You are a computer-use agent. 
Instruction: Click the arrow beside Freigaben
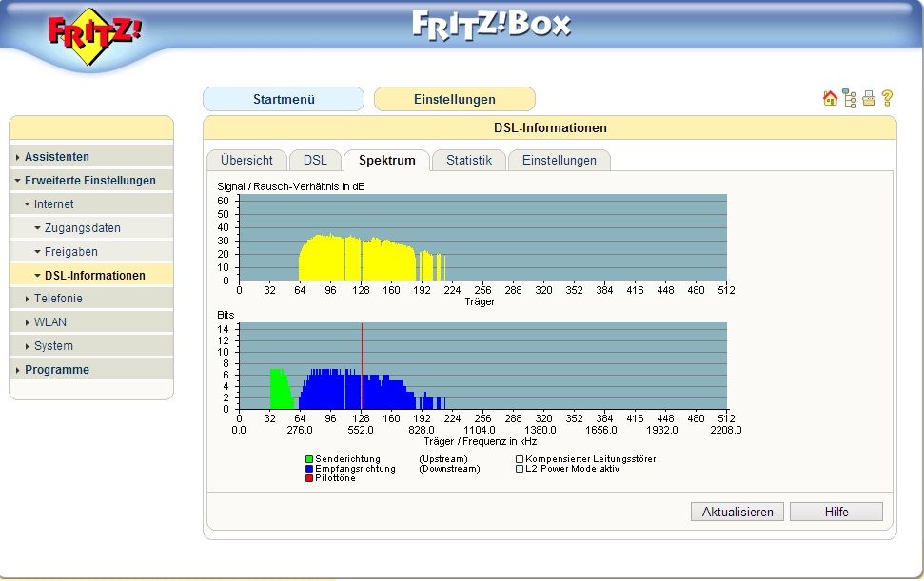38,252
